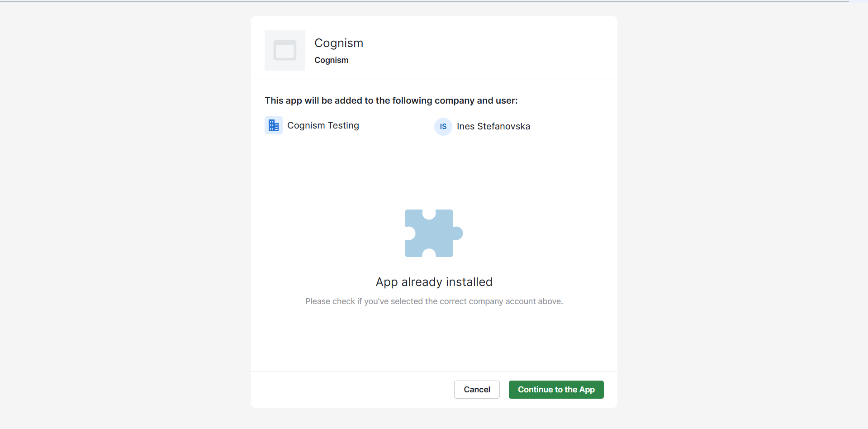The height and width of the screenshot is (429, 868).
Task: Click the blue building company icon
Action: click(274, 125)
